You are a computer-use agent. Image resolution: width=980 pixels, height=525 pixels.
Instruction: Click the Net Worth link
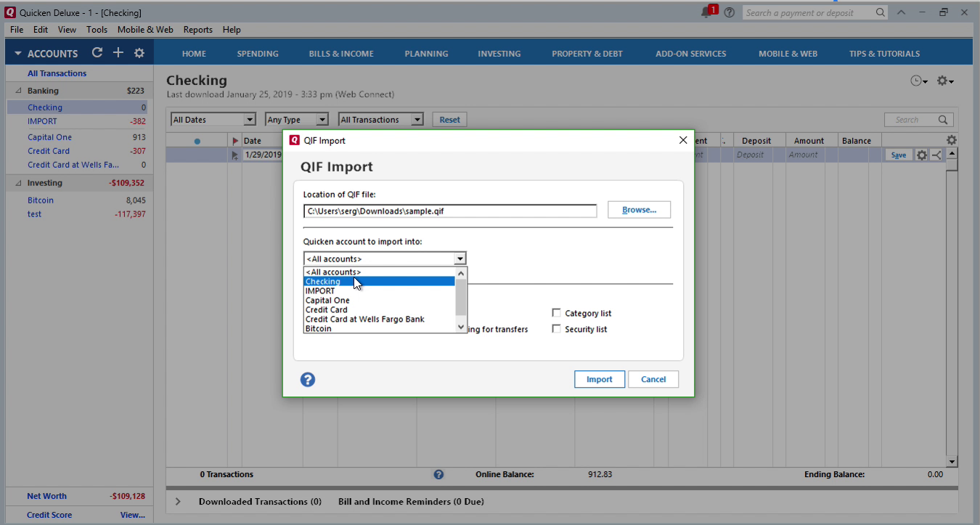coord(46,496)
